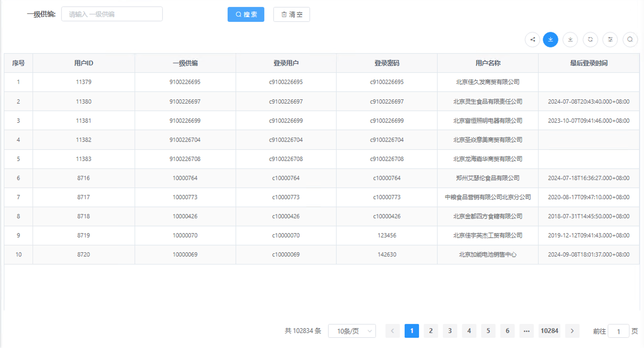Select row with 北京加能电池销售中心
The image size is (644, 348).
tap(488, 254)
